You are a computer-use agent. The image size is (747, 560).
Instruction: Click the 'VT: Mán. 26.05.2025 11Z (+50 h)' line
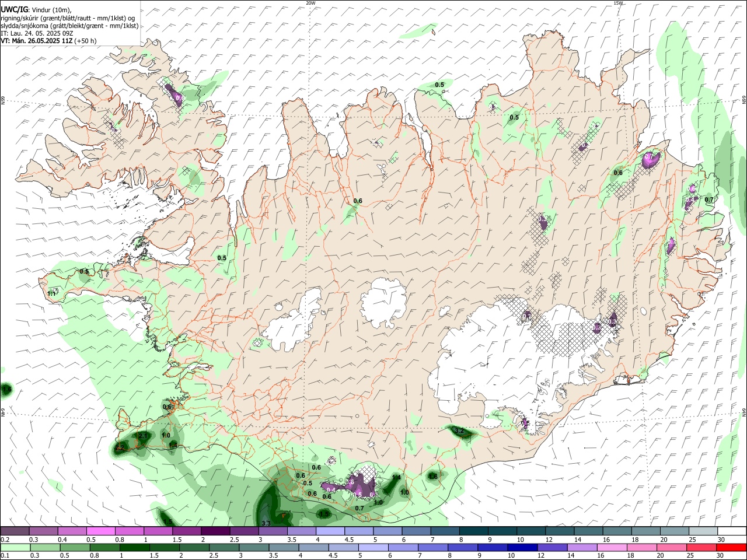(48, 41)
